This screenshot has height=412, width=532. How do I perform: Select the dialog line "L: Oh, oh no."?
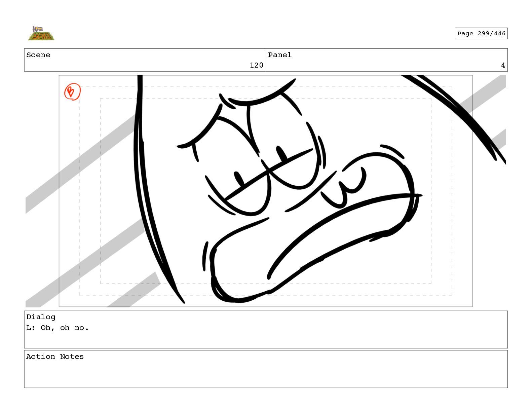click(58, 328)
